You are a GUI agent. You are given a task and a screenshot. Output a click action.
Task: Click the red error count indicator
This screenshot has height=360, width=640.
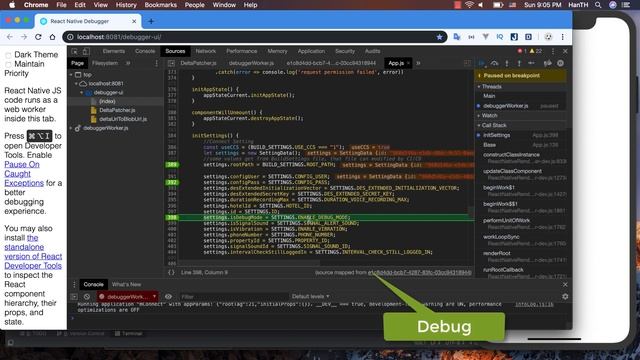pos(522,51)
